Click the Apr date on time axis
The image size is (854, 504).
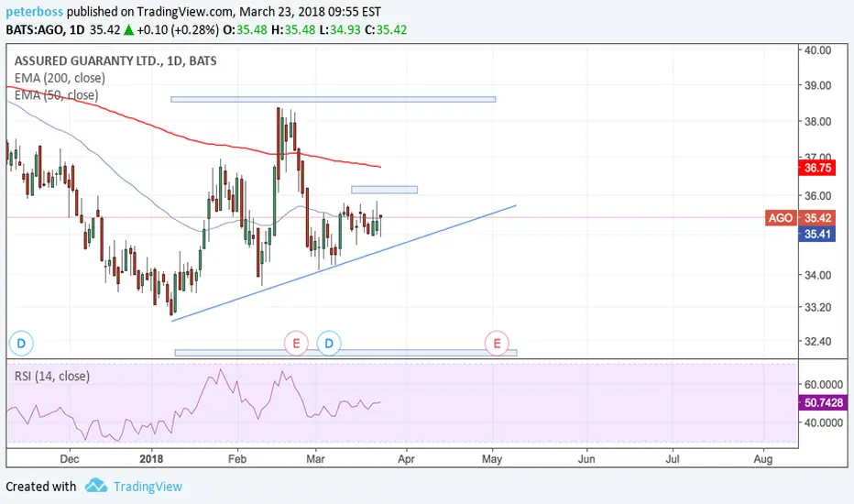(x=406, y=459)
